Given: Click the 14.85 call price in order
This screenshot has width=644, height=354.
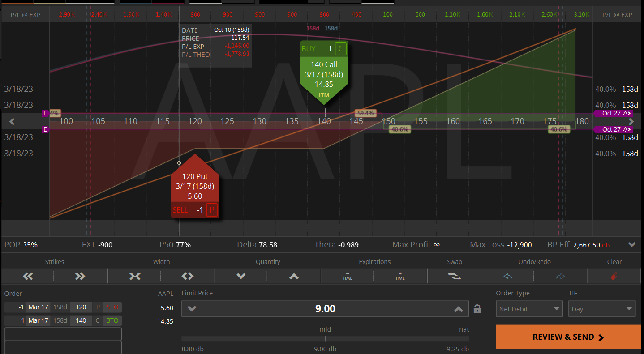Looking at the screenshot, I should pos(165,321).
